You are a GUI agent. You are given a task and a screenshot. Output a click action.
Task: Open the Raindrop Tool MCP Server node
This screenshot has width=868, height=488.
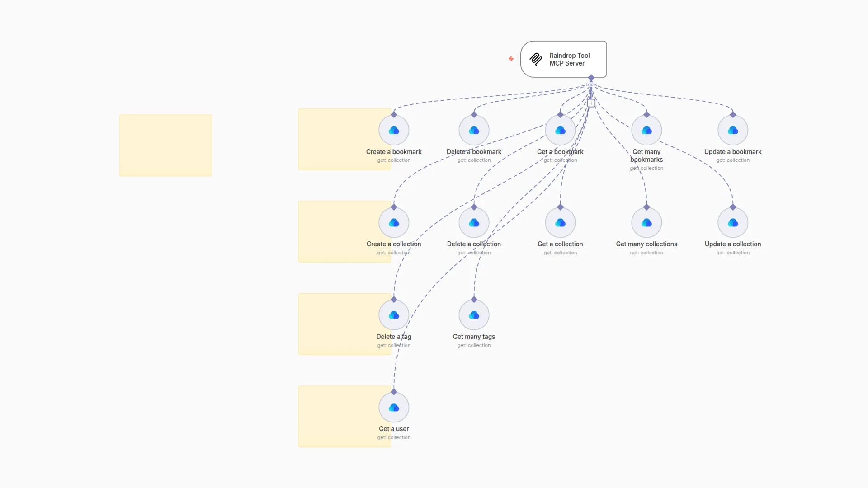point(563,59)
